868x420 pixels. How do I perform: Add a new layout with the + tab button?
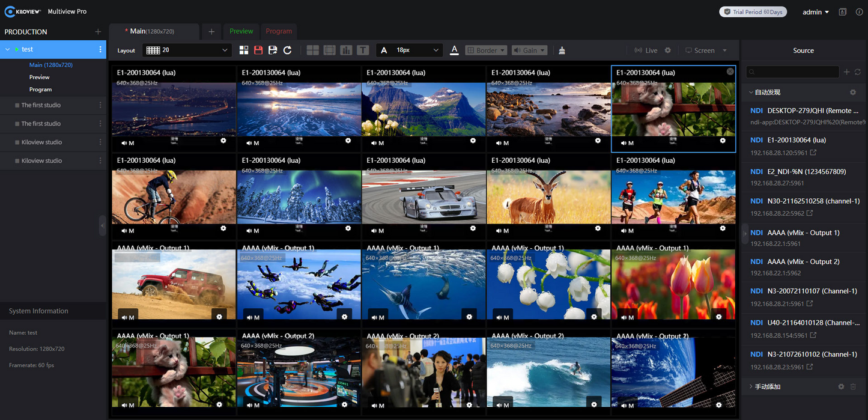[x=211, y=31]
